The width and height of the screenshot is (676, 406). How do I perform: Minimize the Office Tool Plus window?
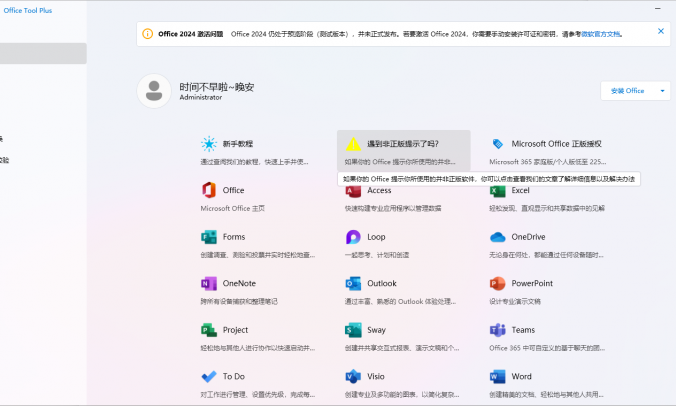[657, 8]
